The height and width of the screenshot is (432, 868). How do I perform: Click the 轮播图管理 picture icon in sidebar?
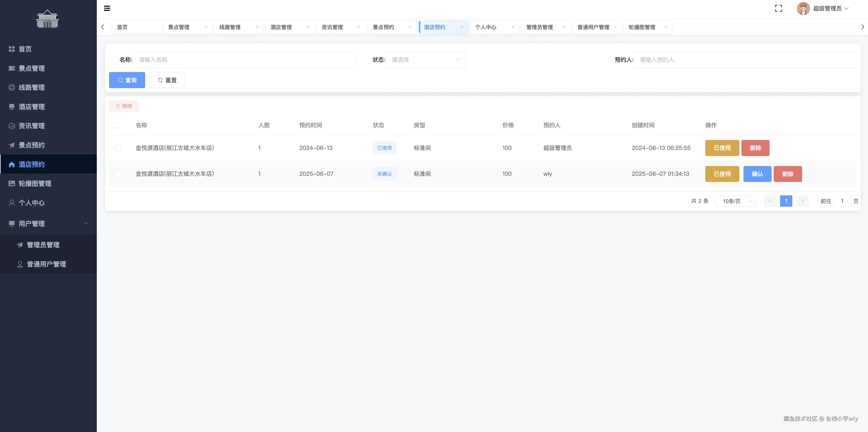click(12, 184)
